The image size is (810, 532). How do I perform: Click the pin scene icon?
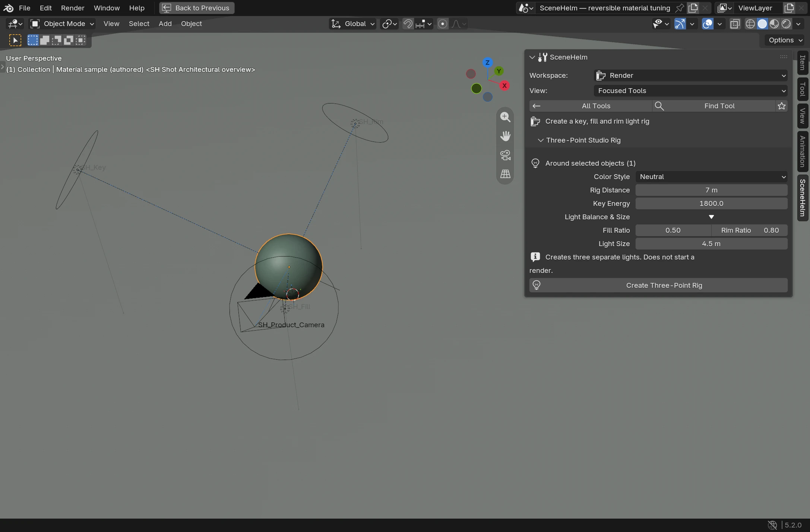(680, 8)
